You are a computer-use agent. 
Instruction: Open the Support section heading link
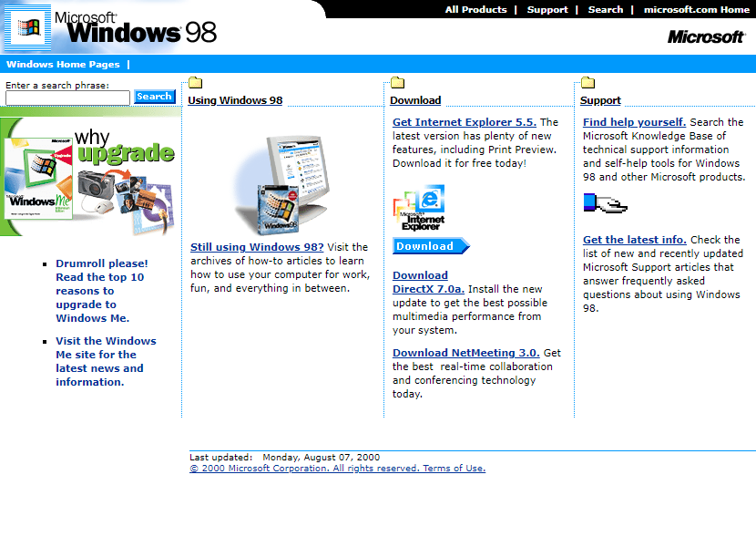click(600, 100)
